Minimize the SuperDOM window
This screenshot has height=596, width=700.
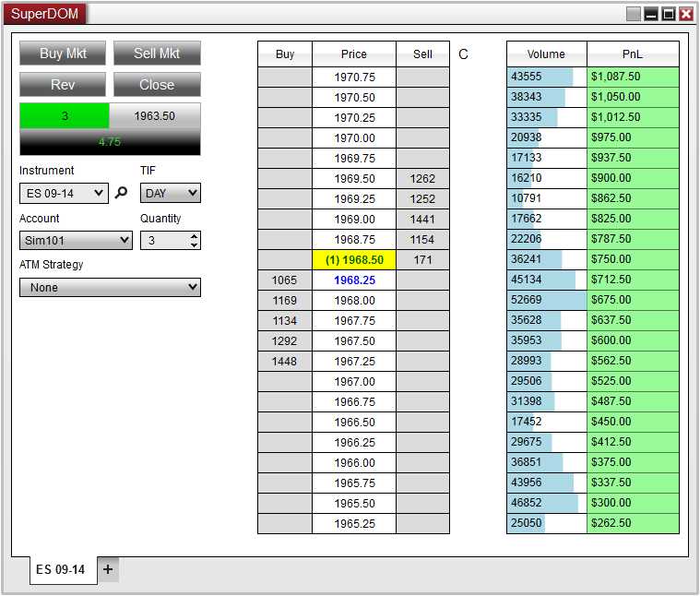coord(651,14)
